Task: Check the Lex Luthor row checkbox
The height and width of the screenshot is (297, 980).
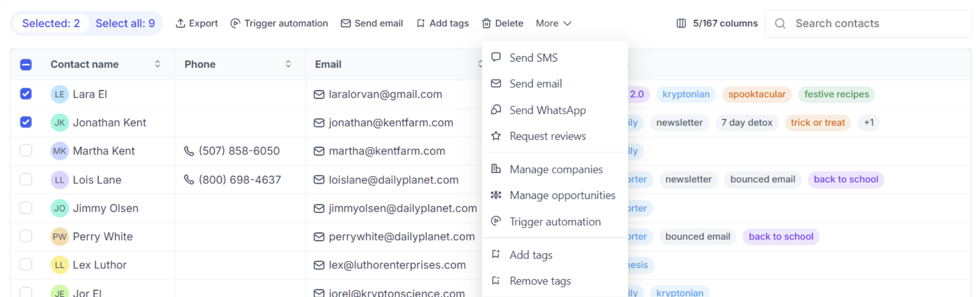Action: 26,265
